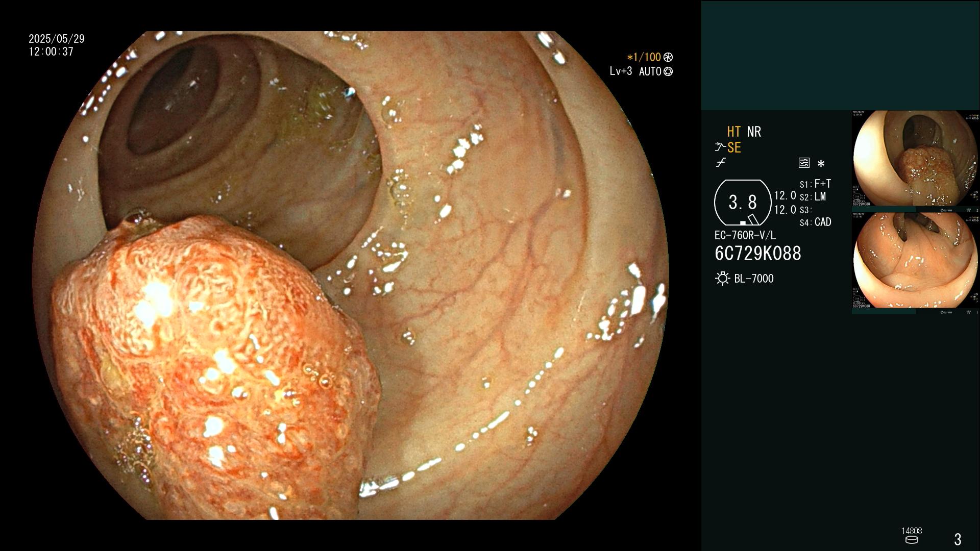Select the S2: LM switch assignment

click(x=813, y=197)
